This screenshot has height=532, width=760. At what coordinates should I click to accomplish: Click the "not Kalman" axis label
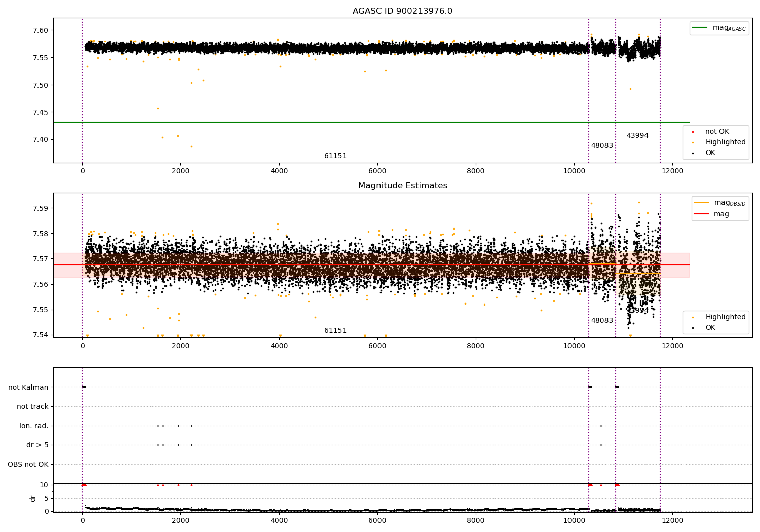[28, 387]
